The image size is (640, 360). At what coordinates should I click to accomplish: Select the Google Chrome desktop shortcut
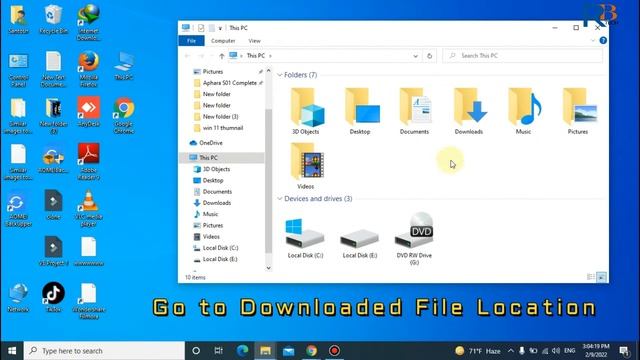[x=124, y=116]
